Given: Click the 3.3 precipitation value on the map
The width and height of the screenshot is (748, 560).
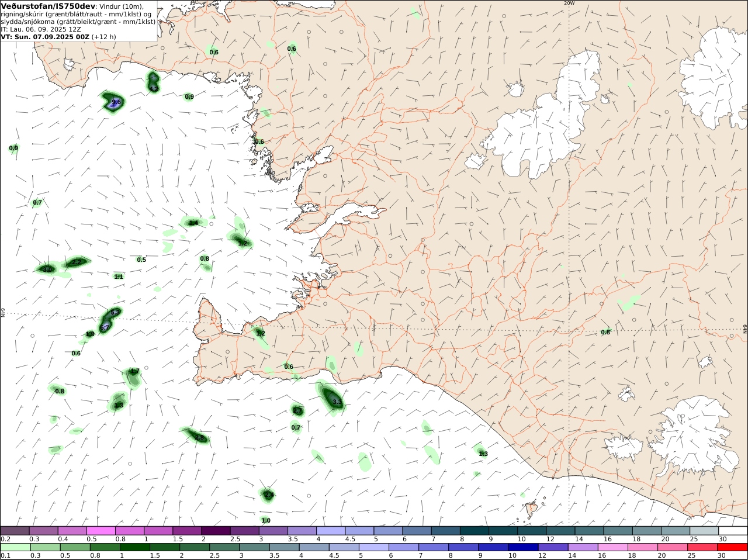Looking at the screenshot, I should [x=337, y=402].
